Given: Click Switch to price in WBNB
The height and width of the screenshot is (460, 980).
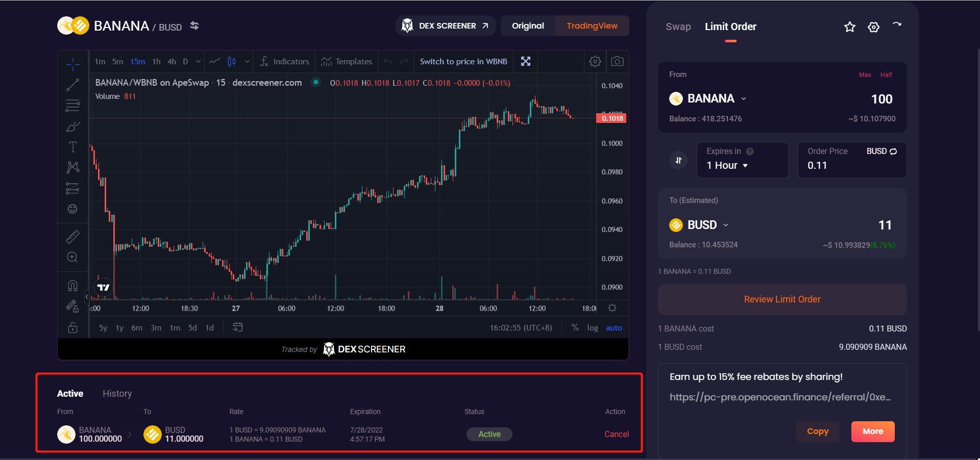Looking at the screenshot, I should 463,62.
